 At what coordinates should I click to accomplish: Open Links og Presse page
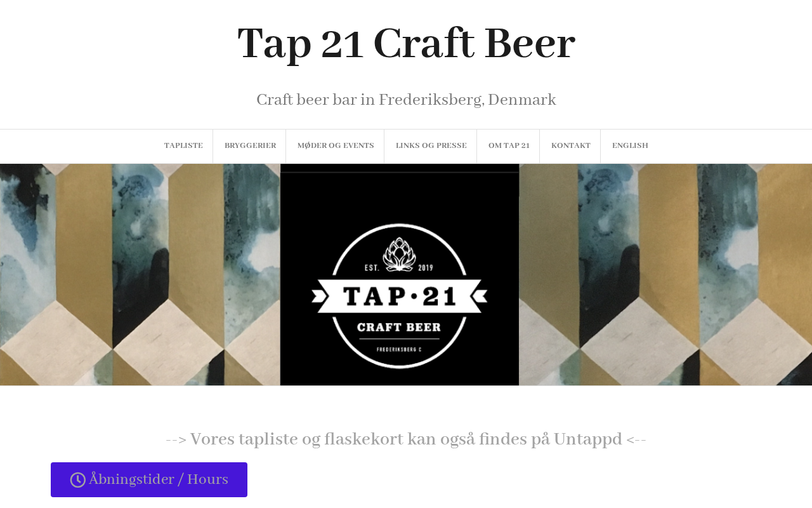[x=431, y=146]
